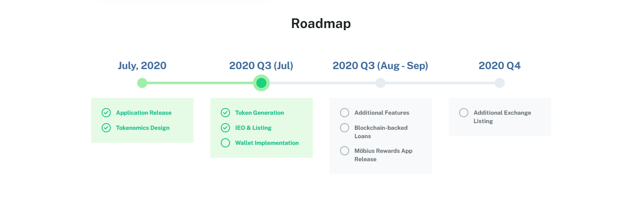
Task: Select the active 2020 Q3 (Jul) timeline dot
Action: click(261, 83)
